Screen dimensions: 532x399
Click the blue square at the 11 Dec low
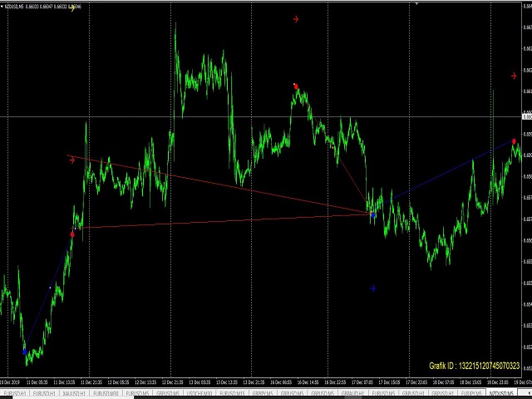coord(24,352)
